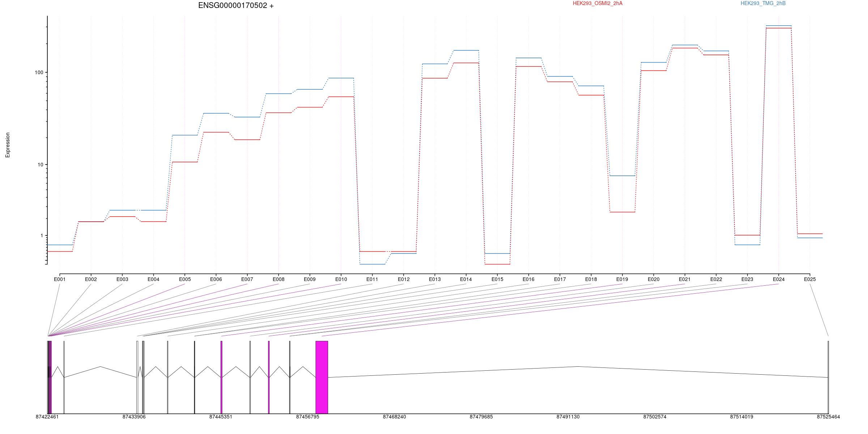Select exon label E021
Viewport: 868px width, 434px height.
point(685,279)
